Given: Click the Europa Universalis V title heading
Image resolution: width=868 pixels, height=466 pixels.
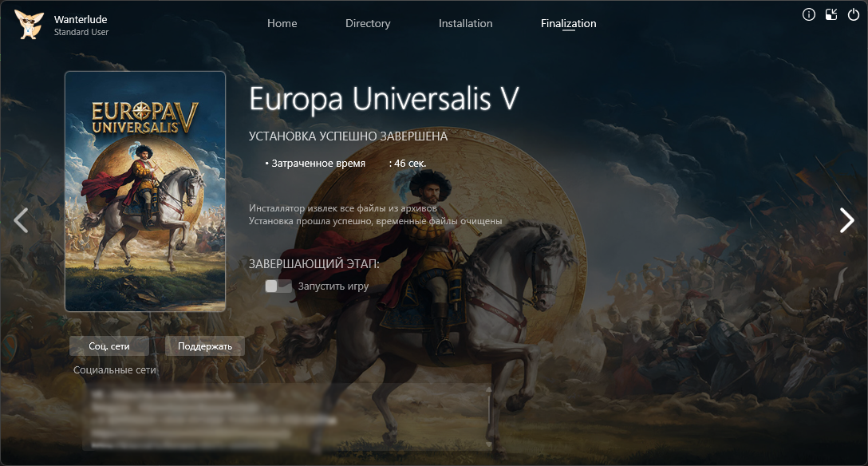Looking at the screenshot, I should pos(384,99).
